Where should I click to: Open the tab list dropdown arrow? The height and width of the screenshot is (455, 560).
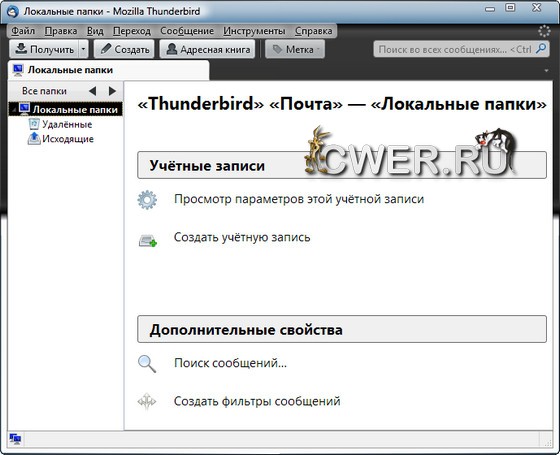tap(546, 71)
